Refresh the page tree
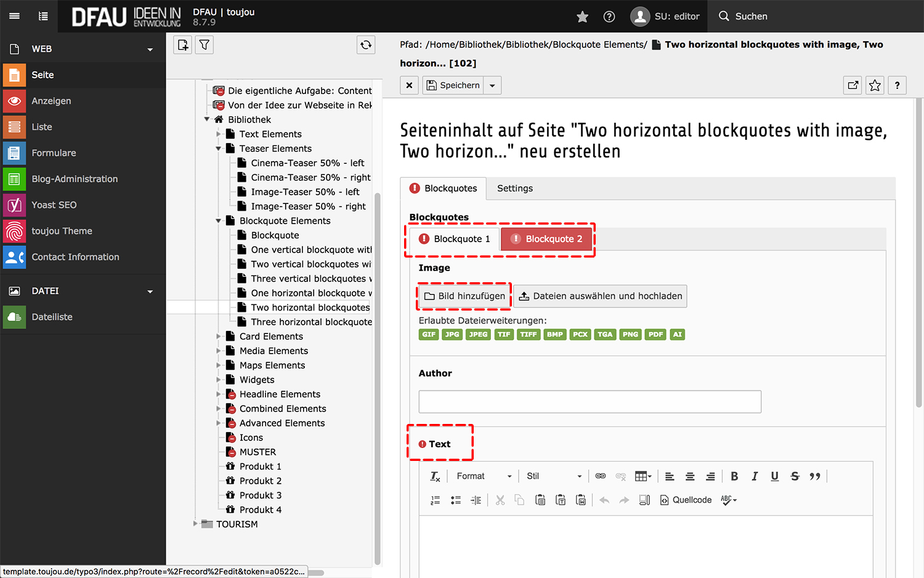 (x=366, y=45)
